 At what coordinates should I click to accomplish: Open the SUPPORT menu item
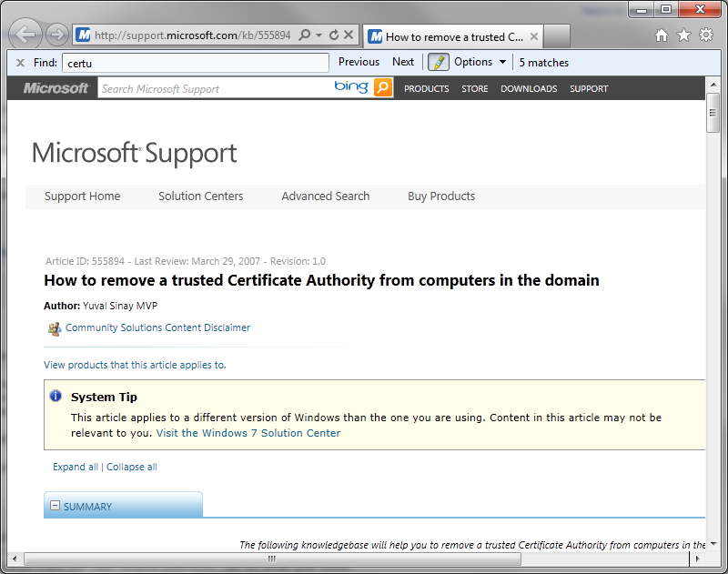(589, 88)
